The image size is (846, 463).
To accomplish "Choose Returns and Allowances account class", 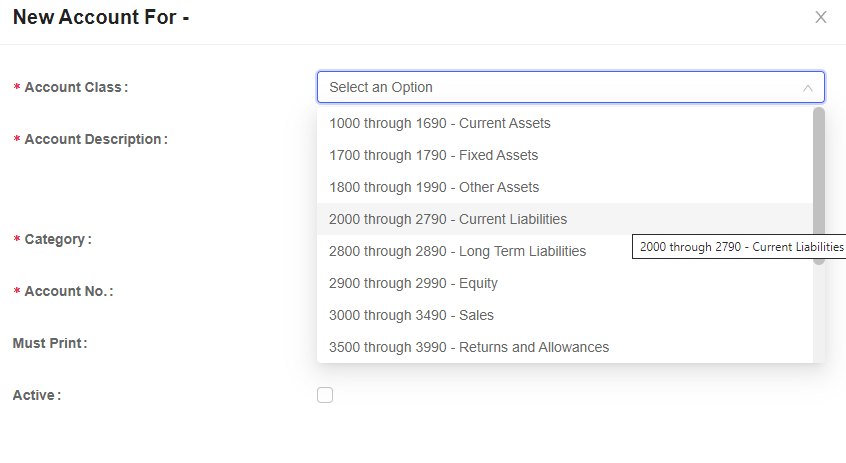I will 565,347.
